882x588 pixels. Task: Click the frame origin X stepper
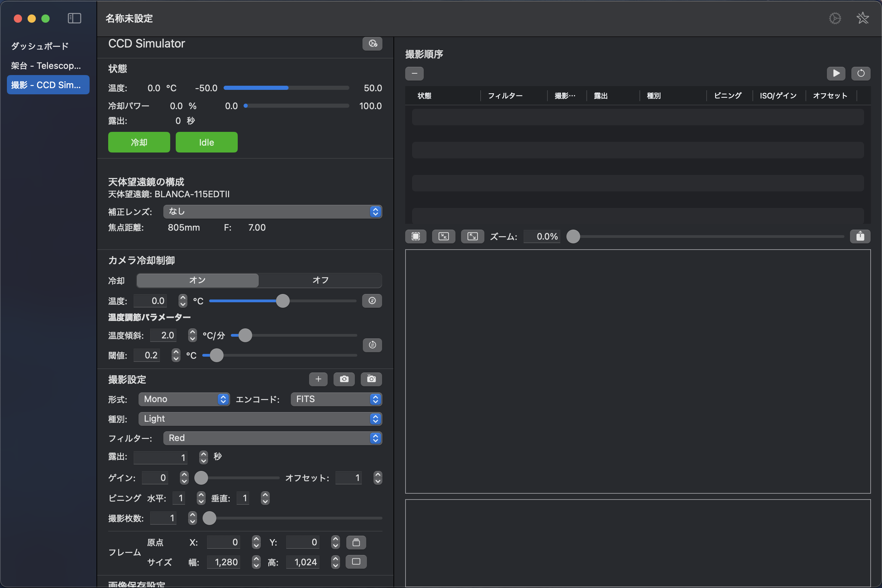coord(256,542)
